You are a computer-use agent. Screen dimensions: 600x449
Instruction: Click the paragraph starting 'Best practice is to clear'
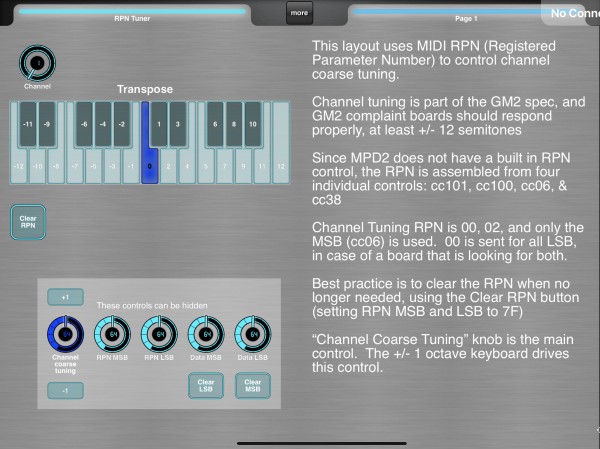[445, 297]
